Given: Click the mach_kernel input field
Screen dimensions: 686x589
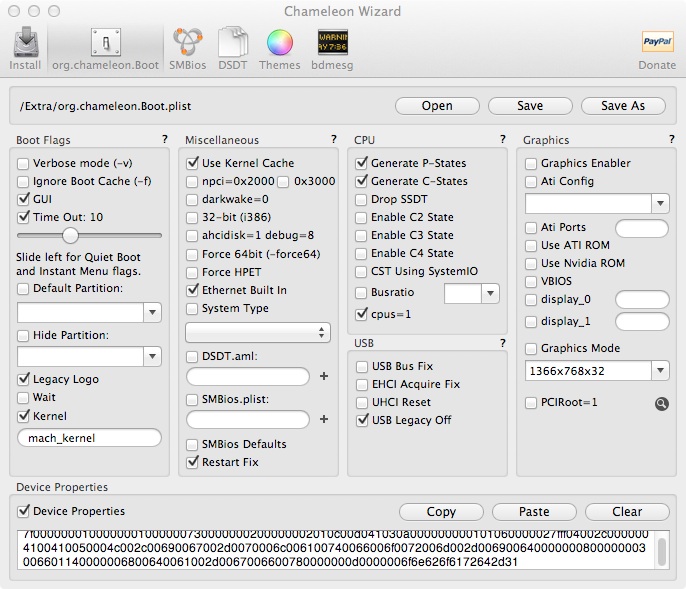Looking at the screenshot, I should tap(89, 438).
